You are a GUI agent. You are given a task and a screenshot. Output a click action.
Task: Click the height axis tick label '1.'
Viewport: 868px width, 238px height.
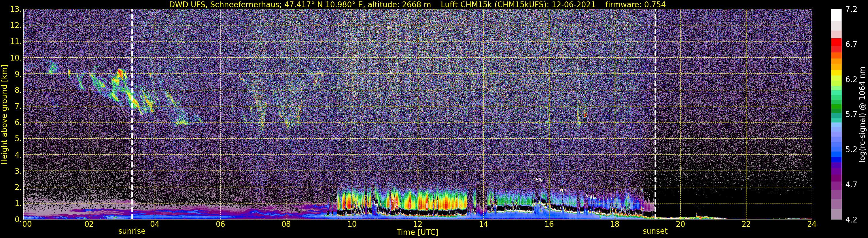18,204
